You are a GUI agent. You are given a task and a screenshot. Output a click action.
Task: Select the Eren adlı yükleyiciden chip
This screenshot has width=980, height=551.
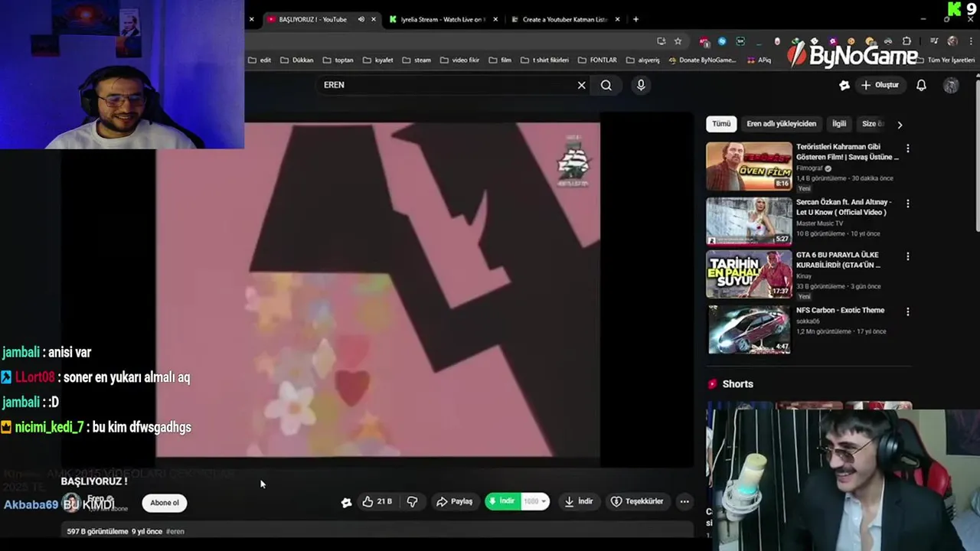pos(781,123)
